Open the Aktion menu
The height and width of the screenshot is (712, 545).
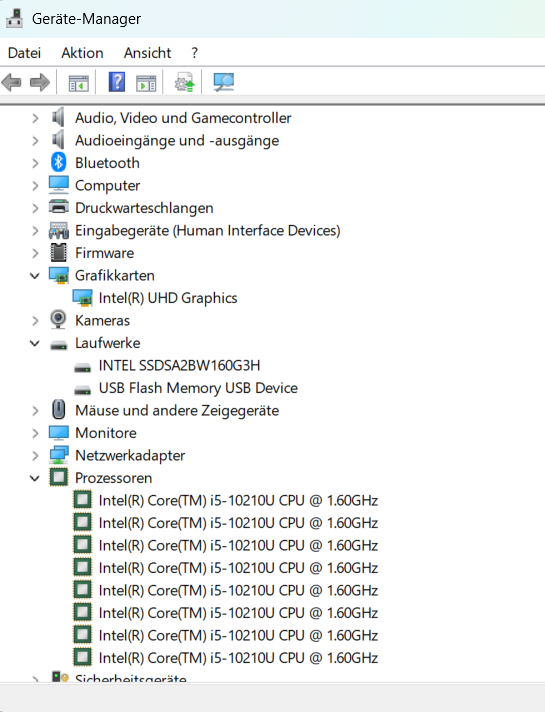click(x=82, y=53)
